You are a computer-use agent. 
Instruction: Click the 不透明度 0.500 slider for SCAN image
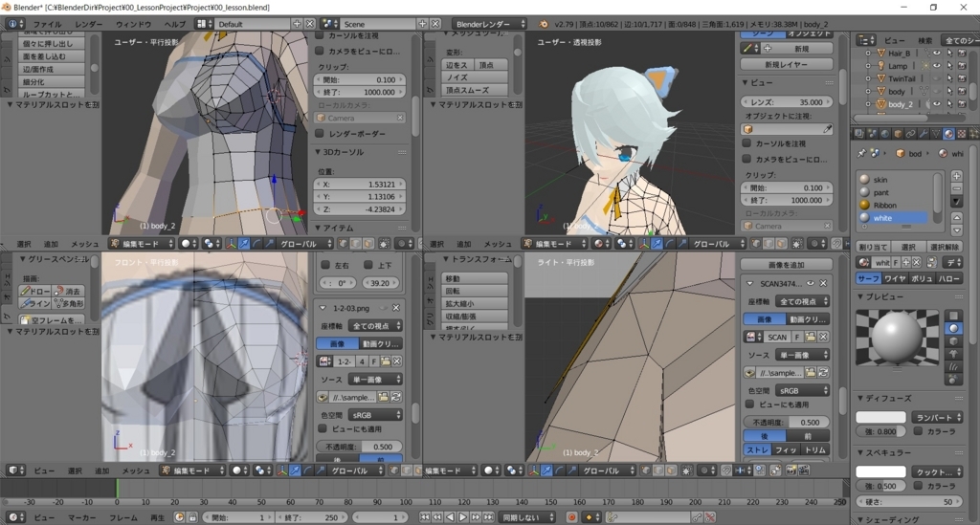coord(787,422)
